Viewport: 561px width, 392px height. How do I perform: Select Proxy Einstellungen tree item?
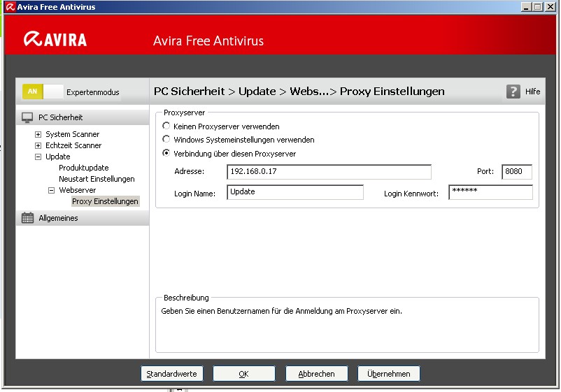pyautogui.click(x=105, y=201)
